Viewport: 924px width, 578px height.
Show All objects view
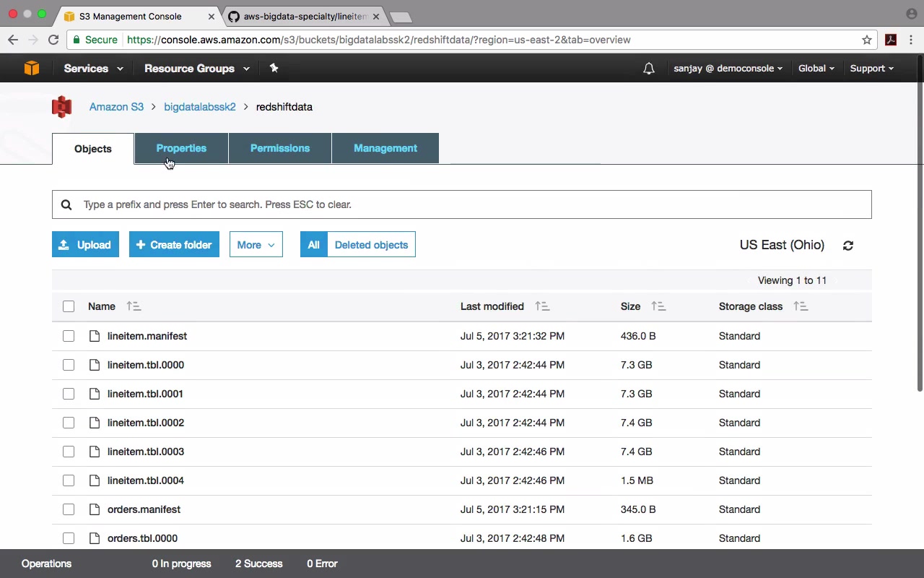[314, 245]
